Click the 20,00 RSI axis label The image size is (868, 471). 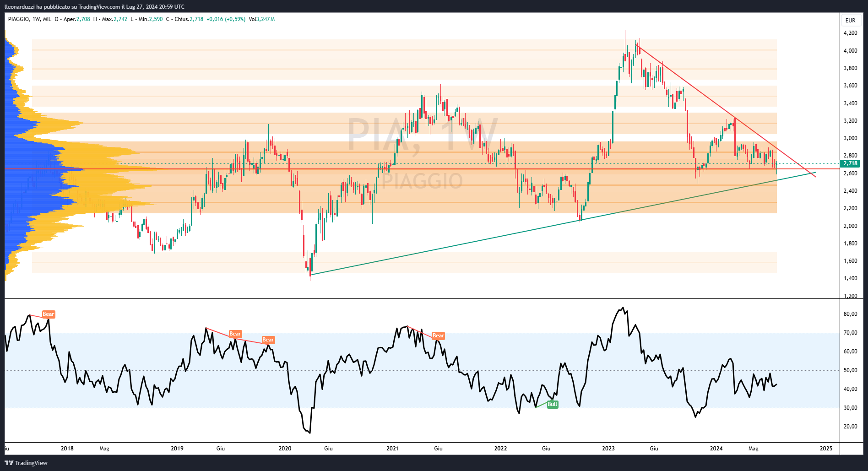pos(851,427)
